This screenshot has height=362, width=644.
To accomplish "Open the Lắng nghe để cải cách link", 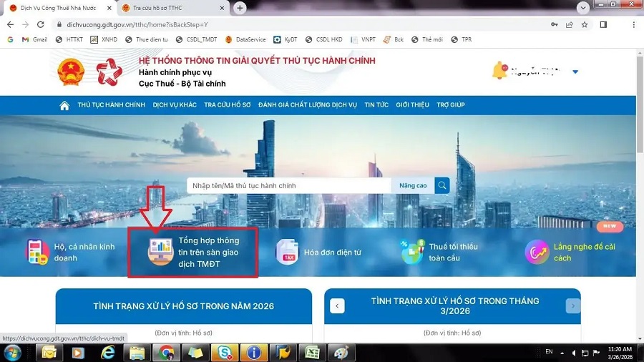I will (x=585, y=252).
